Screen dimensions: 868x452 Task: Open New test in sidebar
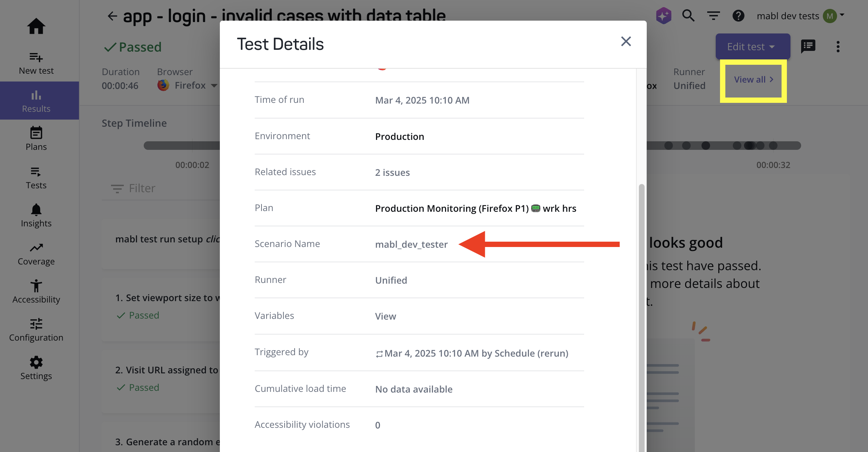[36, 63]
